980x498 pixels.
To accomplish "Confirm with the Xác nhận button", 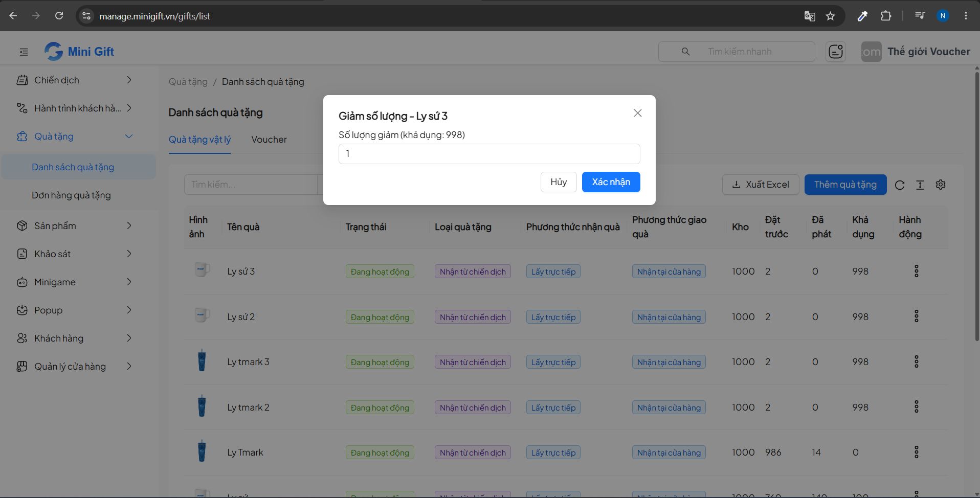I will (x=611, y=182).
